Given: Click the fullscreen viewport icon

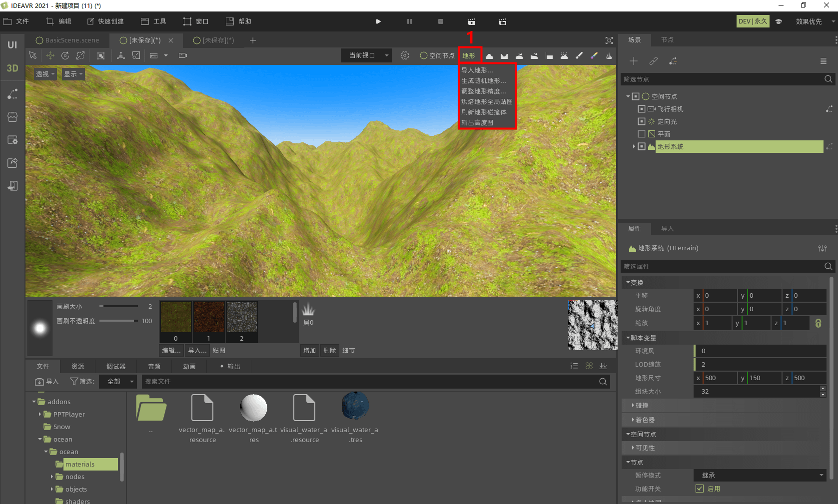Looking at the screenshot, I should click(609, 40).
